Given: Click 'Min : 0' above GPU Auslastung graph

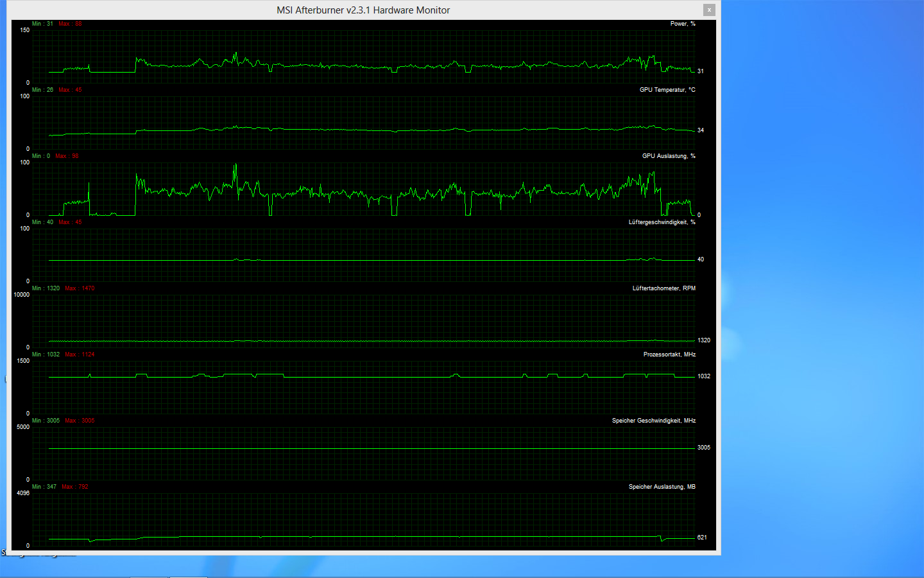Looking at the screenshot, I should tap(41, 156).
